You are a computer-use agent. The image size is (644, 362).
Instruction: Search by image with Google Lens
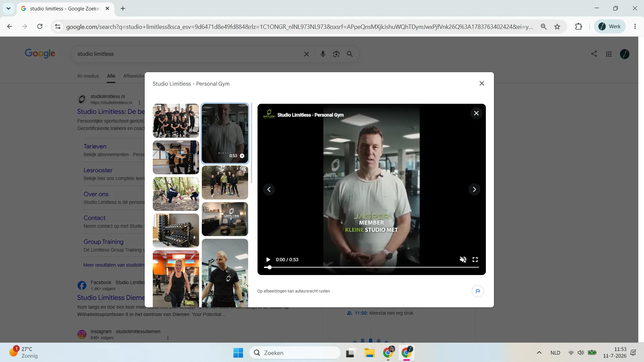(x=336, y=54)
